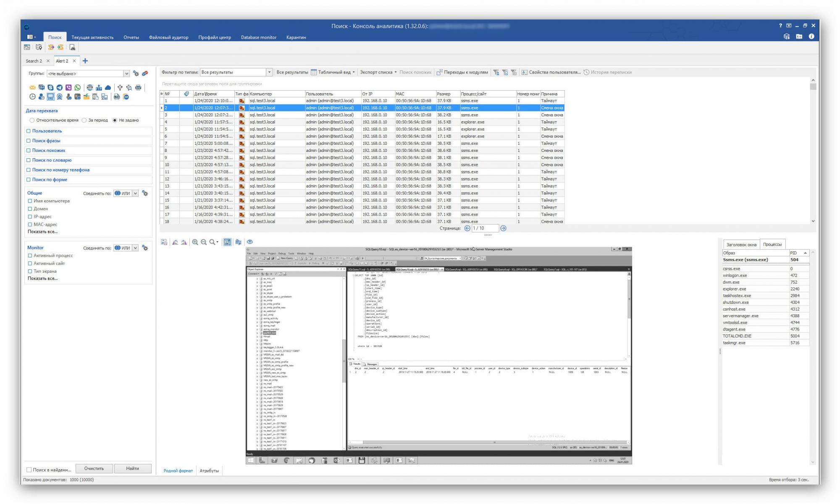Open the Группы dropdown
This screenshot has height=504, width=840.
click(126, 74)
